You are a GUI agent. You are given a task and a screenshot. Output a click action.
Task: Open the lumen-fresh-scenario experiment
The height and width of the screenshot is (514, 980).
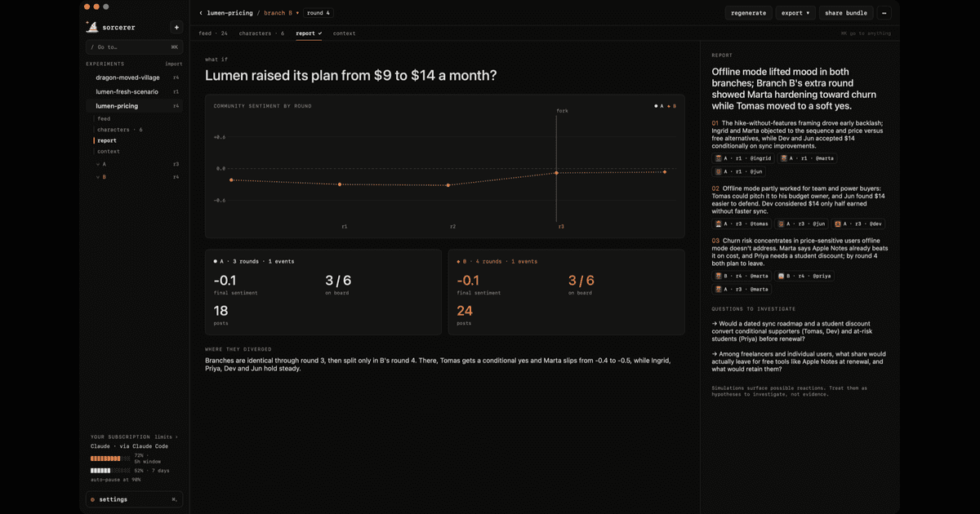(134, 91)
